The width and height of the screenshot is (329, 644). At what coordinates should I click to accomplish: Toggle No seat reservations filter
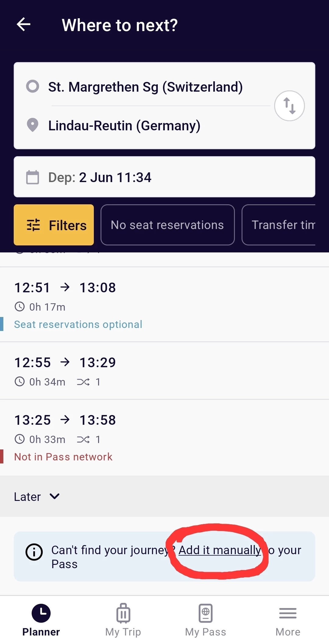tap(167, 225)
